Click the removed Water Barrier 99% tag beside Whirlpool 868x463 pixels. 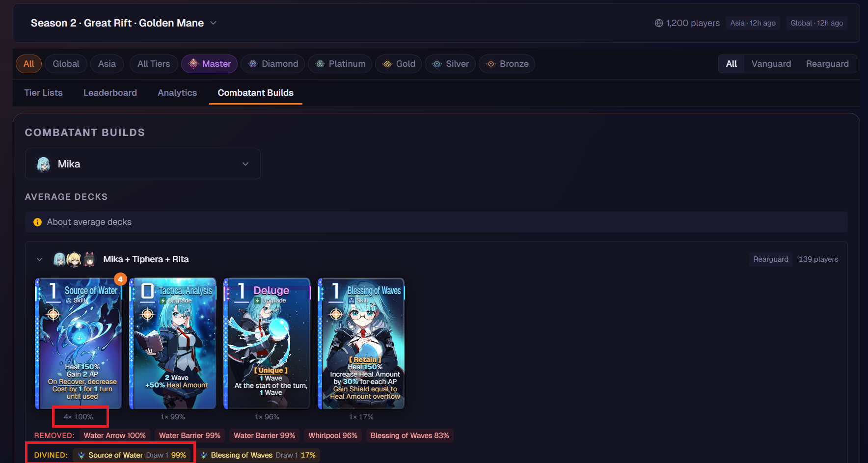point(265,436)
